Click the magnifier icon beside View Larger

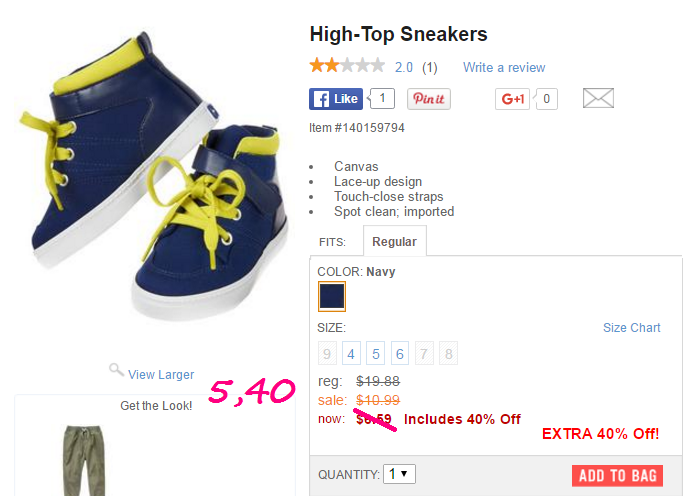point(116,370)
